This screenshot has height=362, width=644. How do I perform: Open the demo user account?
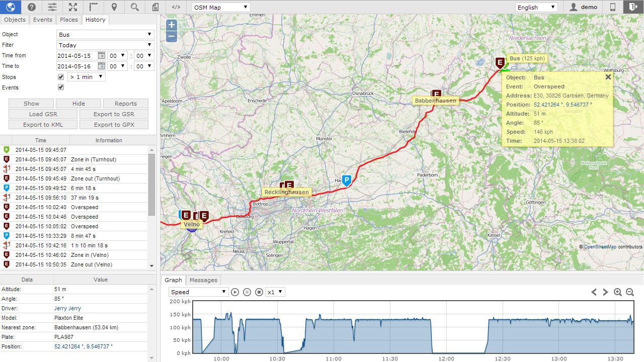click(x=583, y=7)
